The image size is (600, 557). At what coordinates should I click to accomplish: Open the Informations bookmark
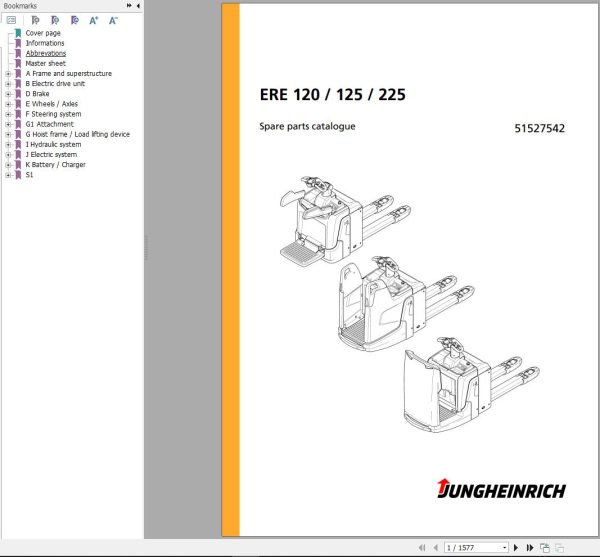[45, 43]
